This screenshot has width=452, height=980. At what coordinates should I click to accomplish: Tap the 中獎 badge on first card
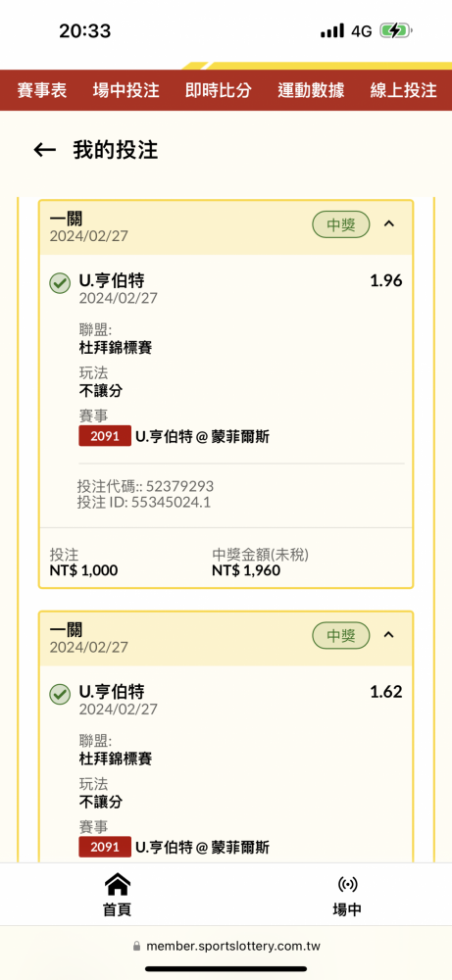341,224
